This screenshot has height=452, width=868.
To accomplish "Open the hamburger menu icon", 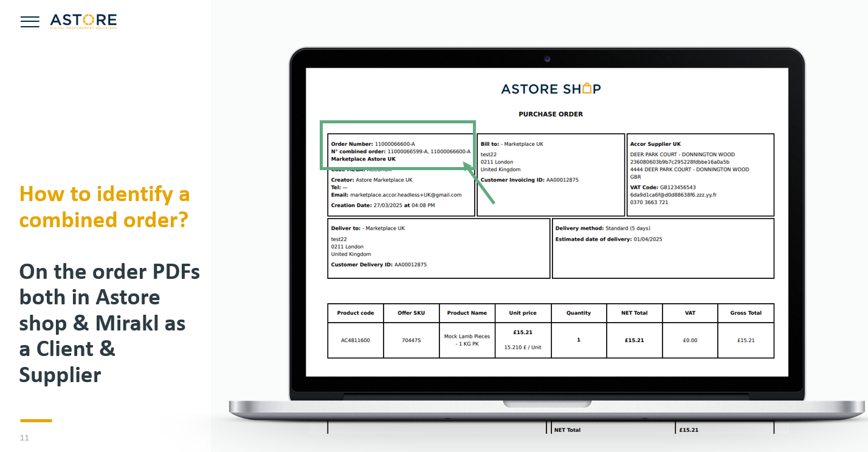I will [30, 22].
